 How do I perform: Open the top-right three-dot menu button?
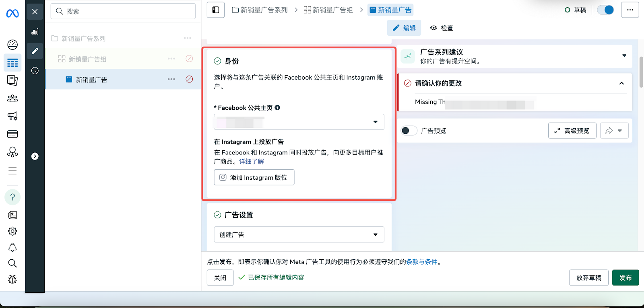(630, 10)
